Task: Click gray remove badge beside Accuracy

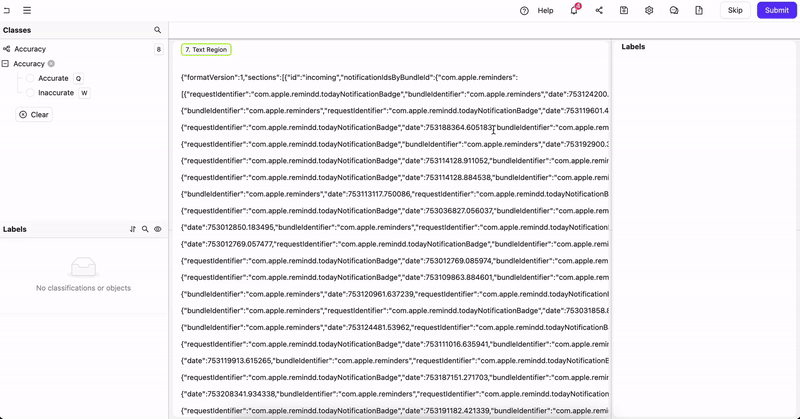Action: click(x=51, y=64)
